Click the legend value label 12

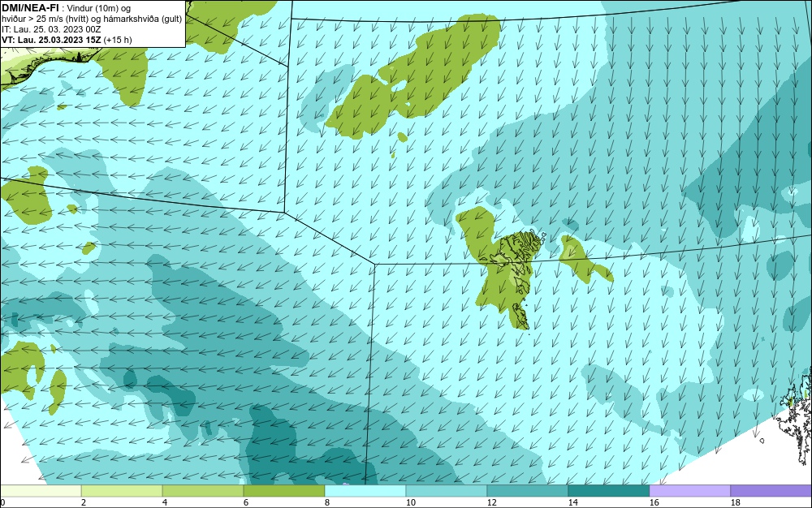coord(491,502)
